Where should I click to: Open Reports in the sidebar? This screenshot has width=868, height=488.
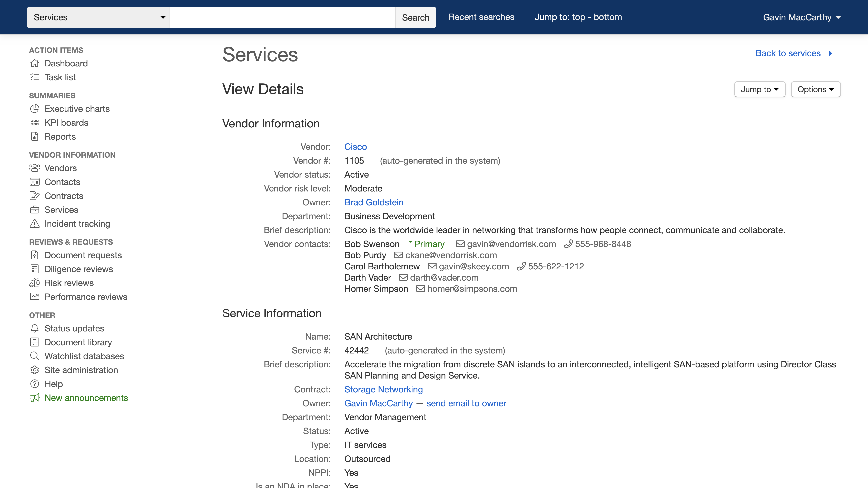[60, 136]
